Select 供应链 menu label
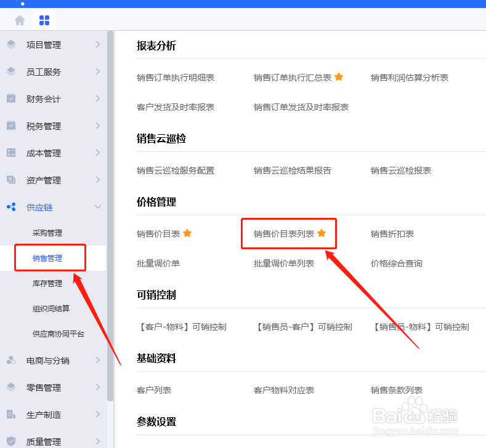The height and width of the screenshot is (448, 486). [39, 207]
